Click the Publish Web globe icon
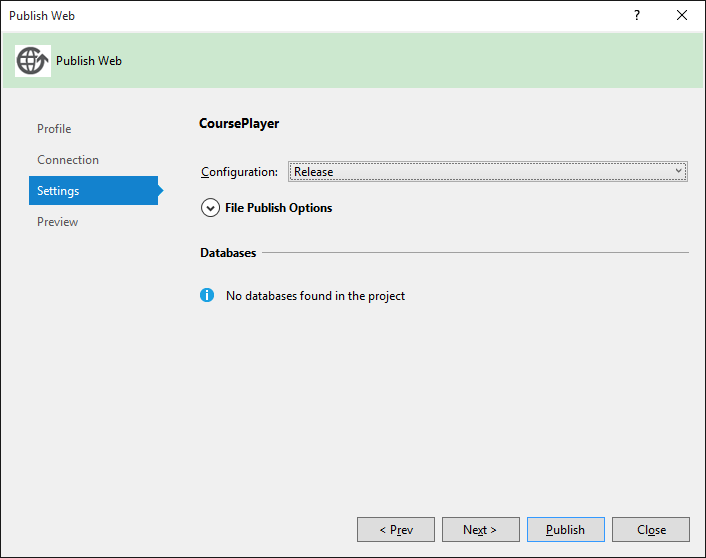The height and width of the screenshot is (558, 706). pos(32,61)
